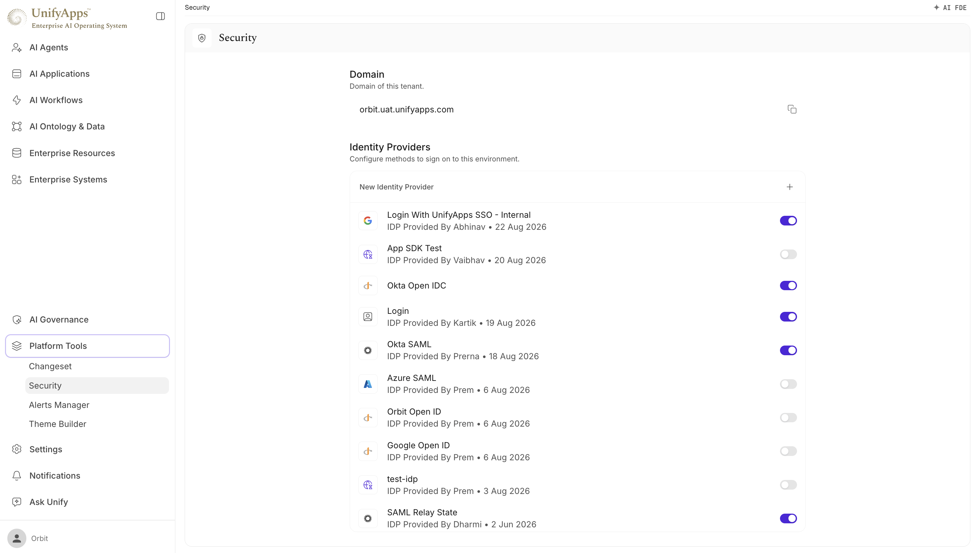Screen dimensions: 980x553
Task: Go to AI Applications
Action: (87, 74)
